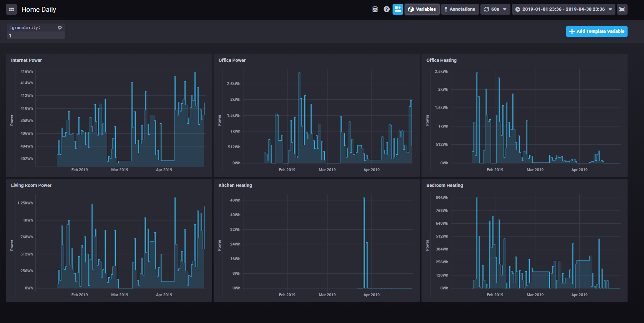Toggle the Annotations button
Viewport: 644px width, 323px height.
[460, 9]
